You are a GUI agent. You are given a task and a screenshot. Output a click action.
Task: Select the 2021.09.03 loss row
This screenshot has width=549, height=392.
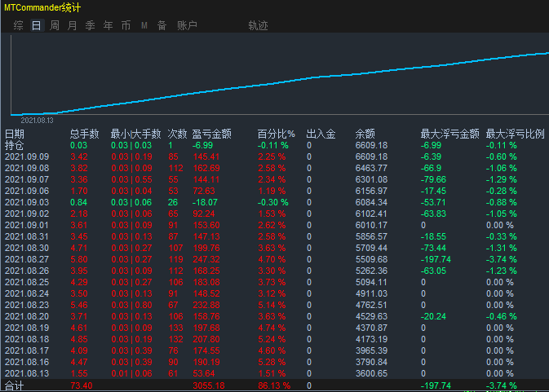(274, 202)
